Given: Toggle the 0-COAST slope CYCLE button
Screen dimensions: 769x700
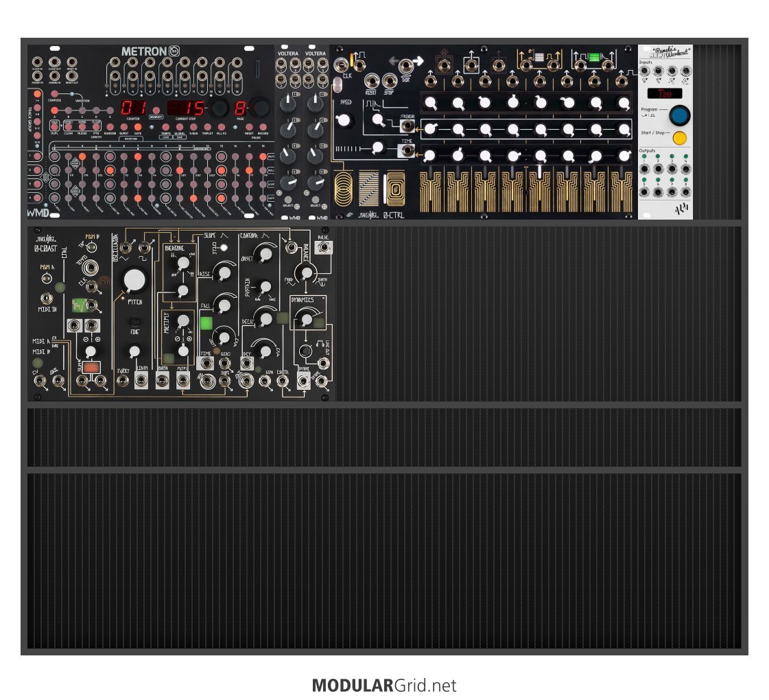Looking at the screenshot, I should (x=224, y=247).
